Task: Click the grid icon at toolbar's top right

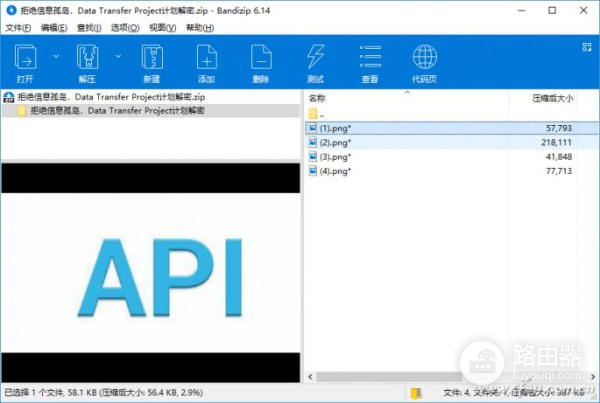Action: [587, 46]
